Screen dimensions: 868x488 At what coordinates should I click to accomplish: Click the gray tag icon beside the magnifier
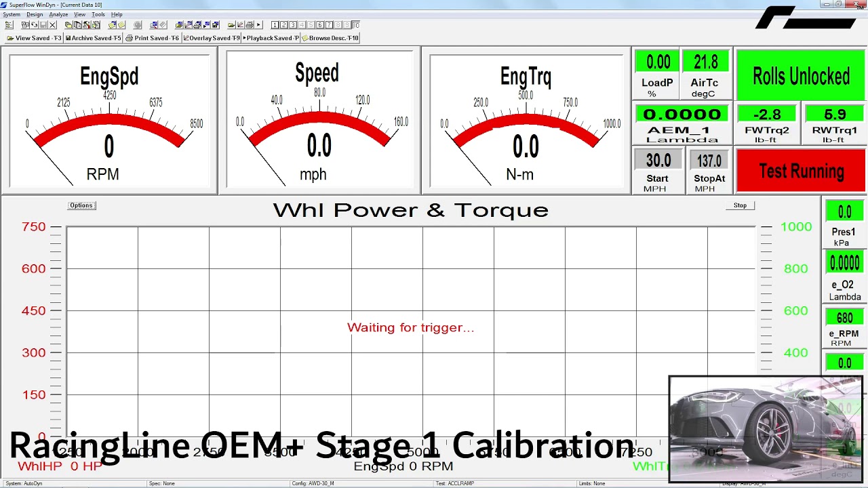163,25
